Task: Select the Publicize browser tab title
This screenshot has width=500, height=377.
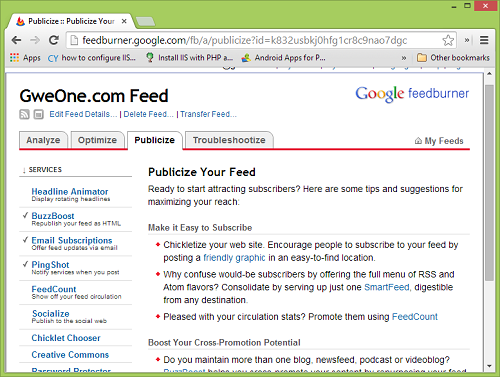Action: coord(71,21)
